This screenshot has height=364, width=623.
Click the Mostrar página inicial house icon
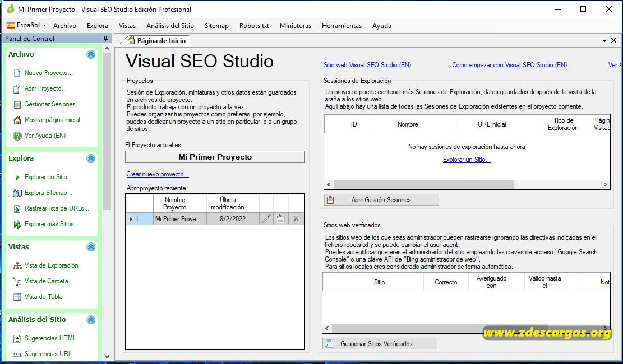pyautogui.click(x=17, y=120)
